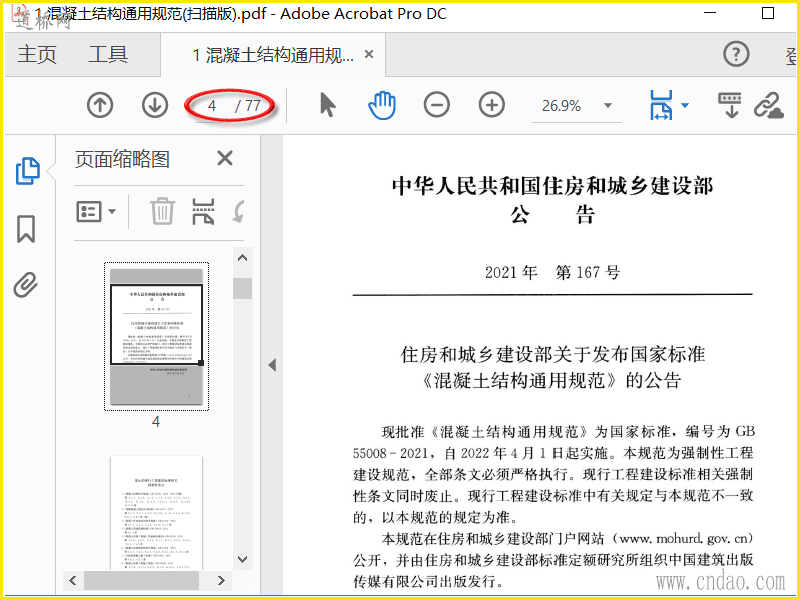Select the page 5 thumbnail below

(x=157, y=513)
